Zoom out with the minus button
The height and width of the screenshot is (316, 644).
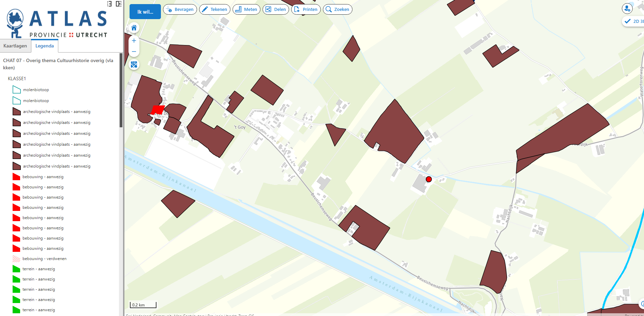[x=134, y=52]
